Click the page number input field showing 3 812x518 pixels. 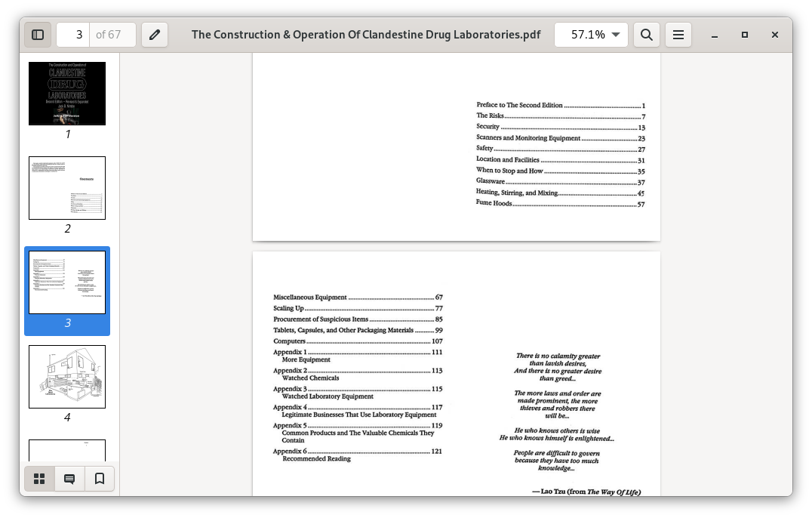pyautogui.click(x=73, y=35)
